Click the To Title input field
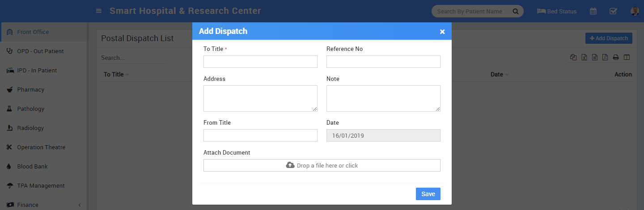644x210 pixels. click(260, 62)
